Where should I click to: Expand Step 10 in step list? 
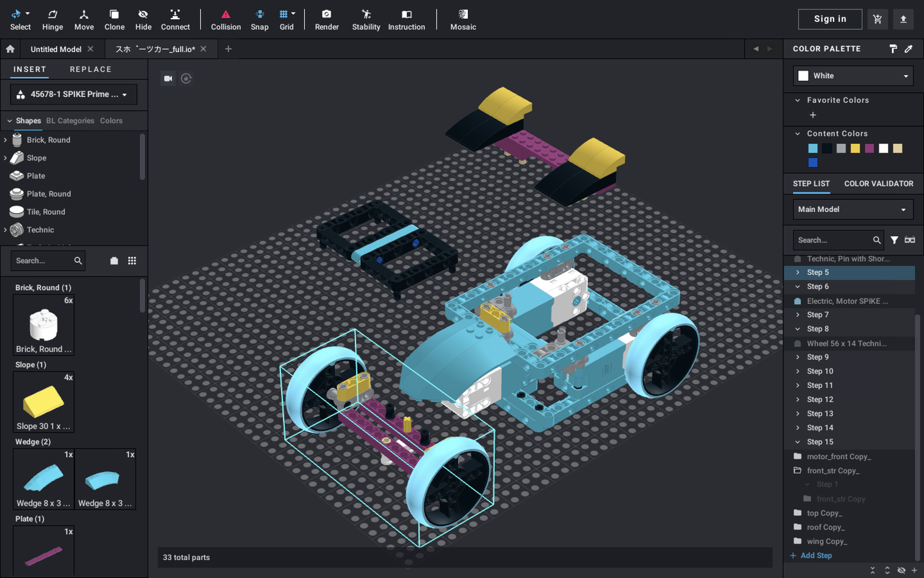(798, 371)
